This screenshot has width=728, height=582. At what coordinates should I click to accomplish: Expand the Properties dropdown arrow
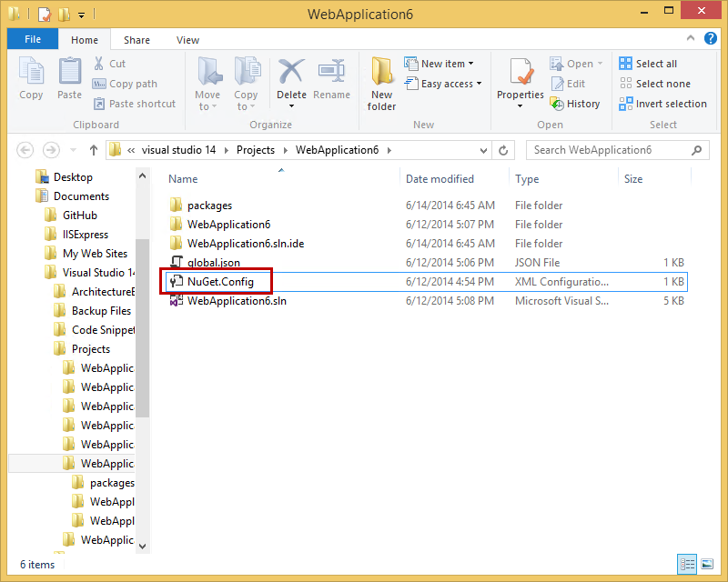(520, 106)
